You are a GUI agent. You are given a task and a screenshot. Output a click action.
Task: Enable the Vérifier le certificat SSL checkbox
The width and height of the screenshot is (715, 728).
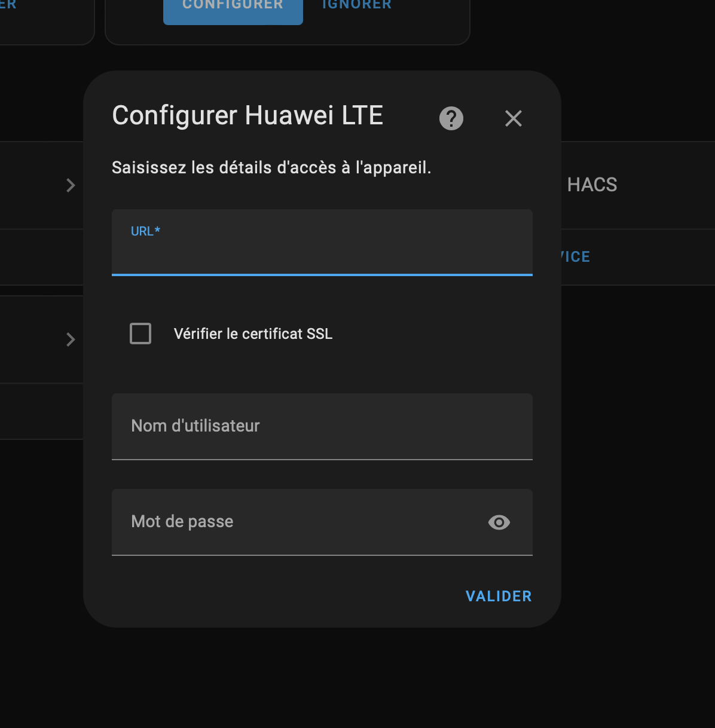[140, 334]
